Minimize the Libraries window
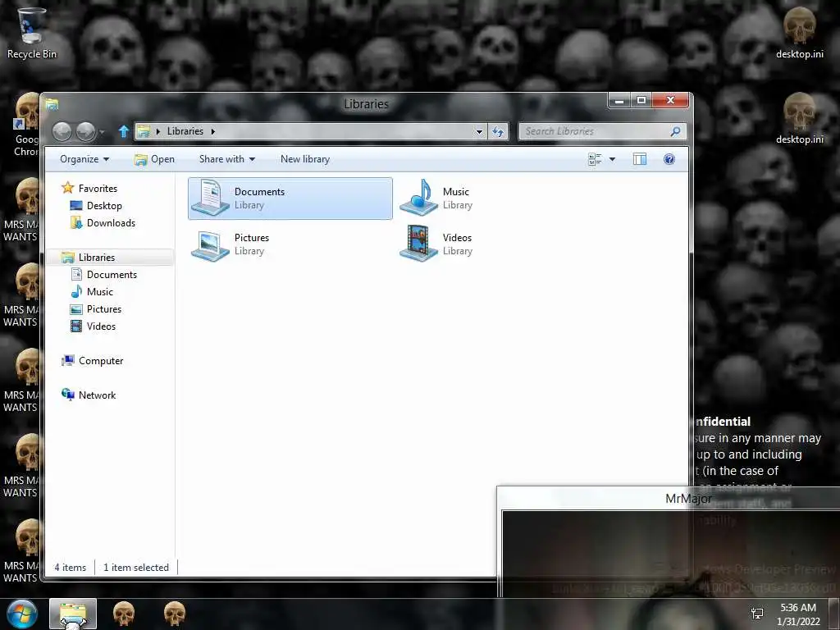Screen dimensions: 840x630 point(620,100)
